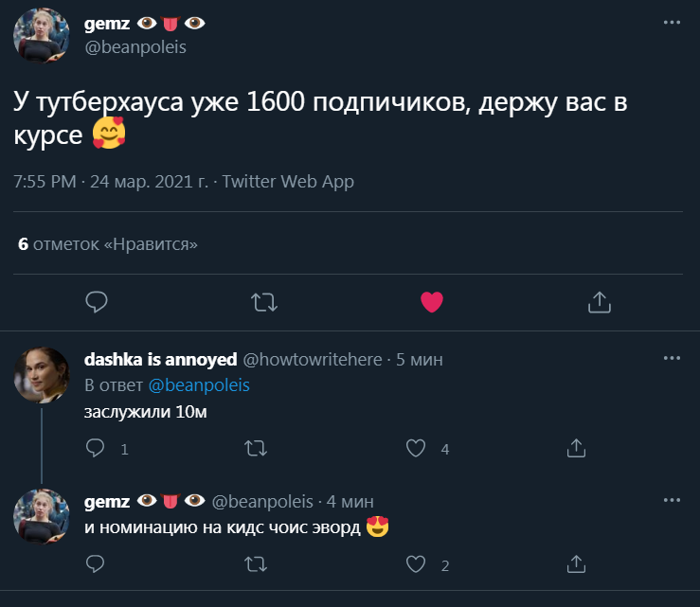Open the «@beanpoleis» mention link in dashka's reply
The width and height of the screenshot is (700, 607).
point(198,385)
